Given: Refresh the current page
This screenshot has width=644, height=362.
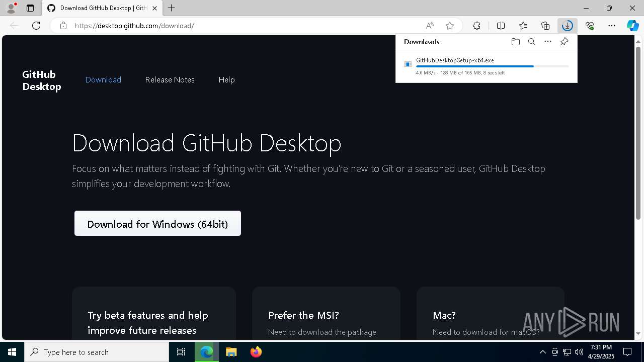Looking at the screenshot, I should (x=36, y=26).
